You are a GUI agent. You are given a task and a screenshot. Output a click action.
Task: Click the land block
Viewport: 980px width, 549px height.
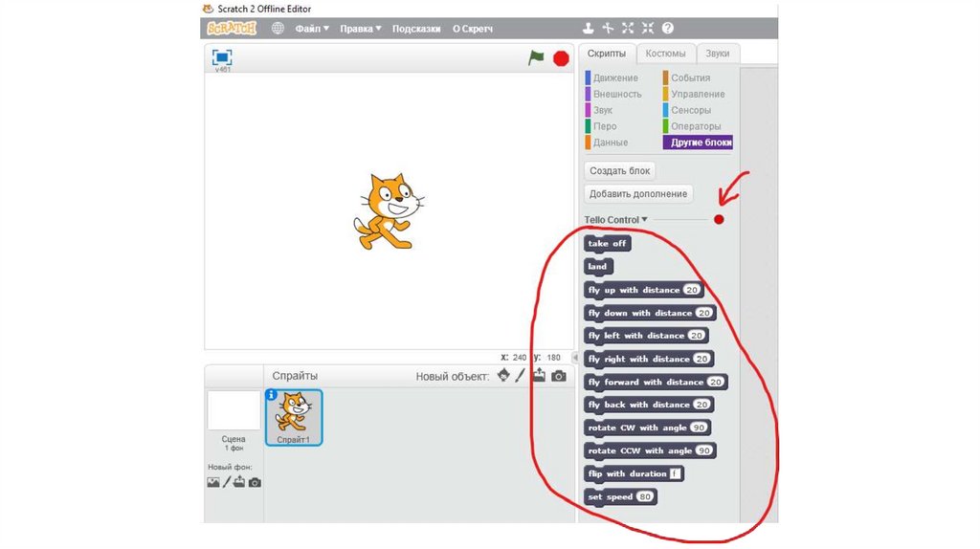pyautogui.click(x=598, y=267)
